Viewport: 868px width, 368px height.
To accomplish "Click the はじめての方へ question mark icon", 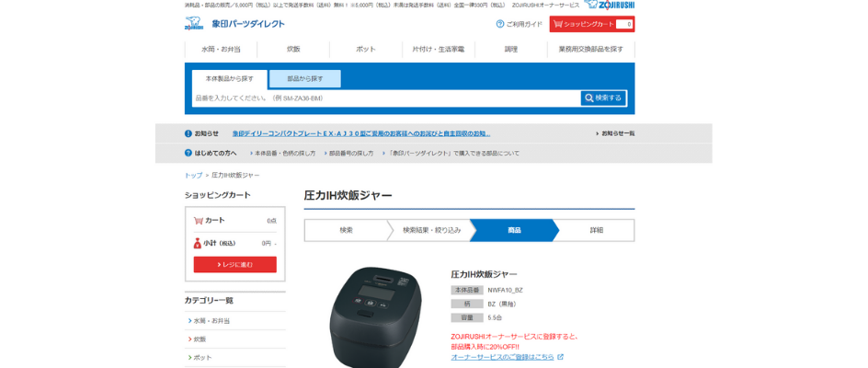I will 188,153.
